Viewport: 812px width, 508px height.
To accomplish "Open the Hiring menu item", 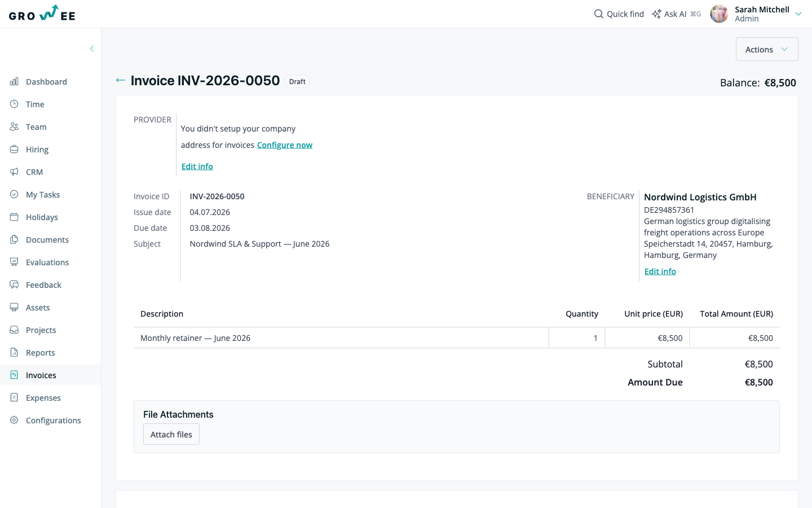I will [x=51, y=150].
